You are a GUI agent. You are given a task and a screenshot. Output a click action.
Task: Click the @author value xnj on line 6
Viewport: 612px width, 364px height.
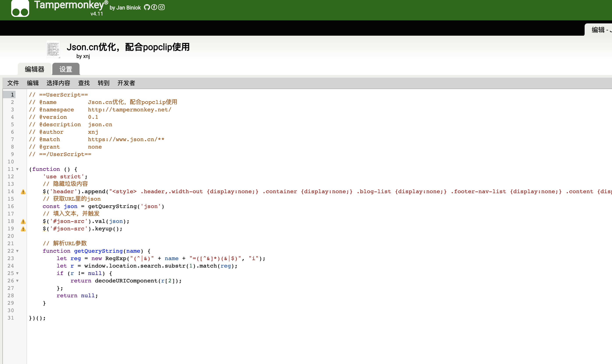(x=93, y=132)
